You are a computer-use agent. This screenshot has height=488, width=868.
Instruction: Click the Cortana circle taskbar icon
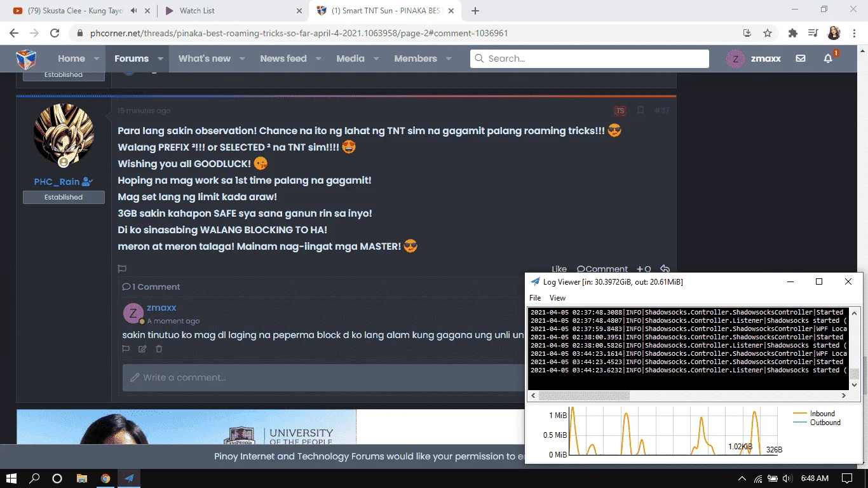click(57, 478)
